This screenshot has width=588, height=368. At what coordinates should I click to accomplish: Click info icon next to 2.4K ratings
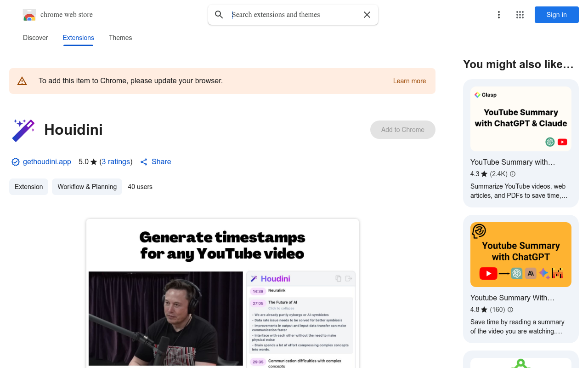(x=513, y=174)
